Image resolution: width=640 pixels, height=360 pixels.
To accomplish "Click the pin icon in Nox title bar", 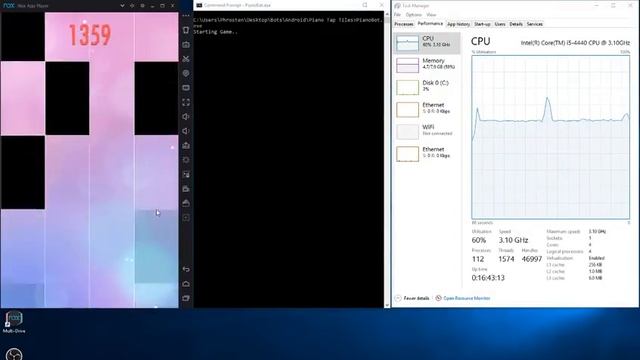I will [132, 6].
